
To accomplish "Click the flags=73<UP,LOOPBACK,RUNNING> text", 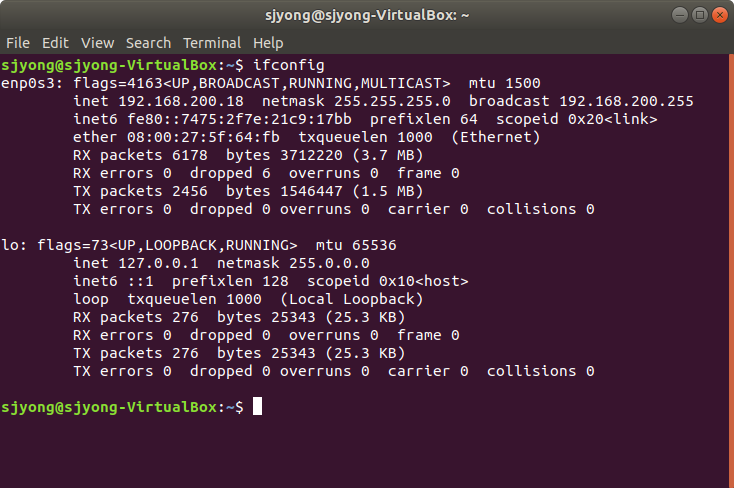I will pyautogui.click(x=167, y=245).
